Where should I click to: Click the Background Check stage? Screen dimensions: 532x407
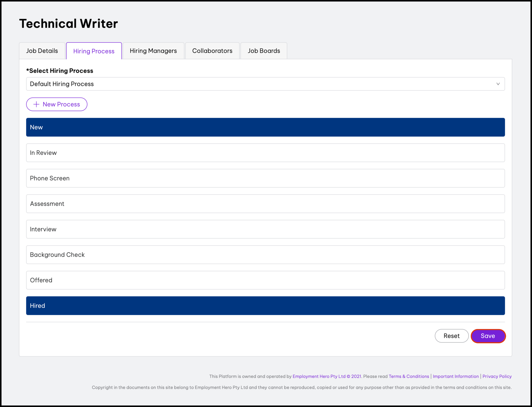[265, 255]
